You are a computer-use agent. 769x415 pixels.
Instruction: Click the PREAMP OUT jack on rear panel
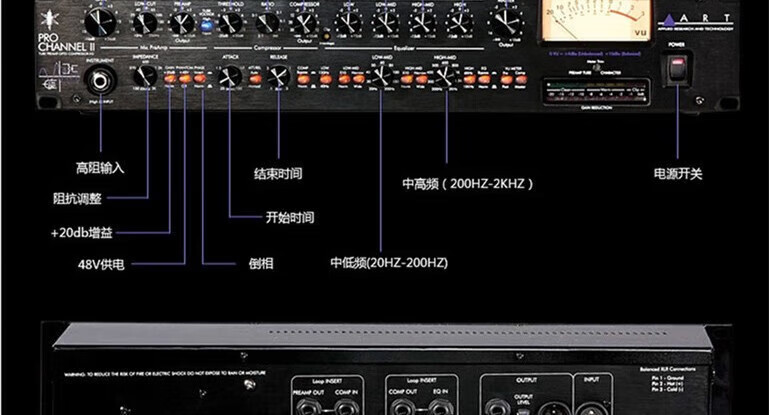click(309, 405)
